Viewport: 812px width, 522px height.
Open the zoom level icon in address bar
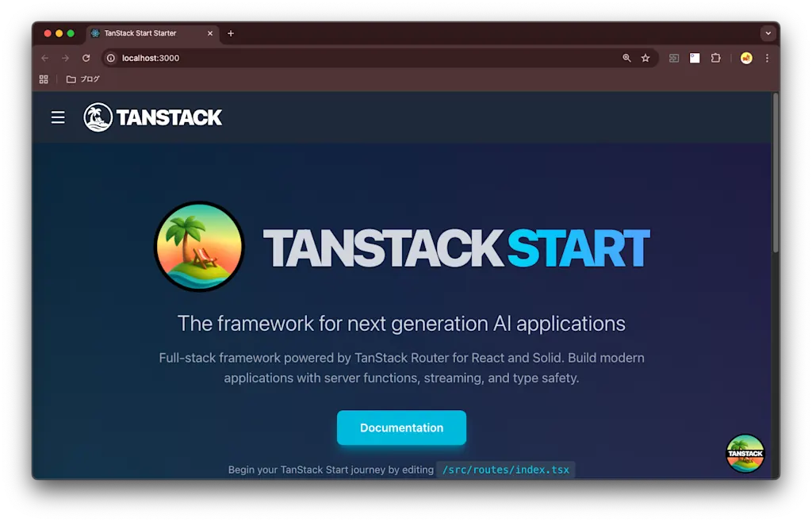point(626,58)
